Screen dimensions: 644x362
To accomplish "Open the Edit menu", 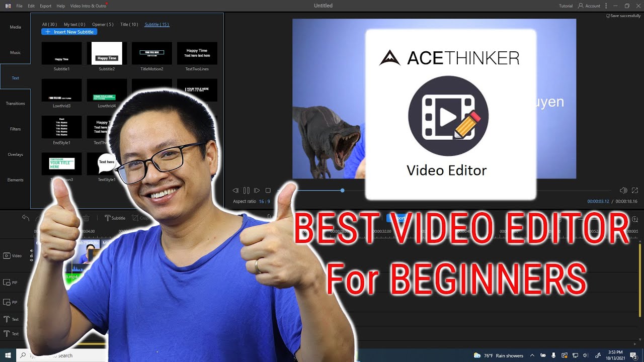I will [31, 6].
